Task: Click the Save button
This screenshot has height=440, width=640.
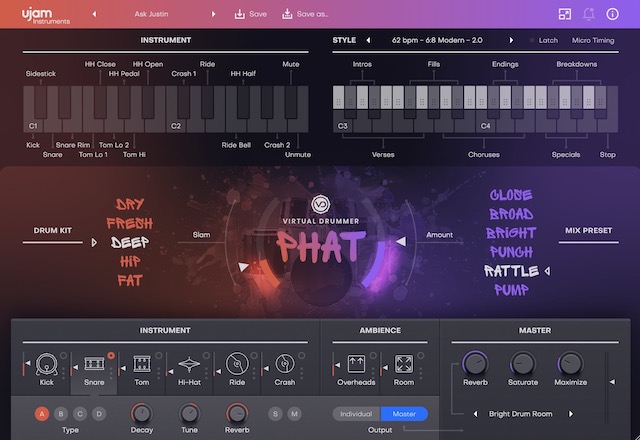Action: point(251,14)
